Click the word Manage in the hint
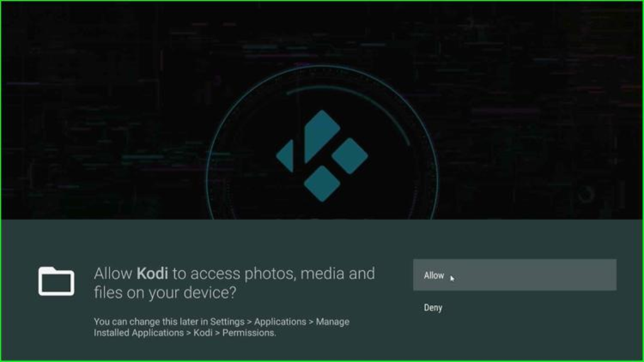The width and height of the screenshot is (644, 362). click(x=333, y=322)
